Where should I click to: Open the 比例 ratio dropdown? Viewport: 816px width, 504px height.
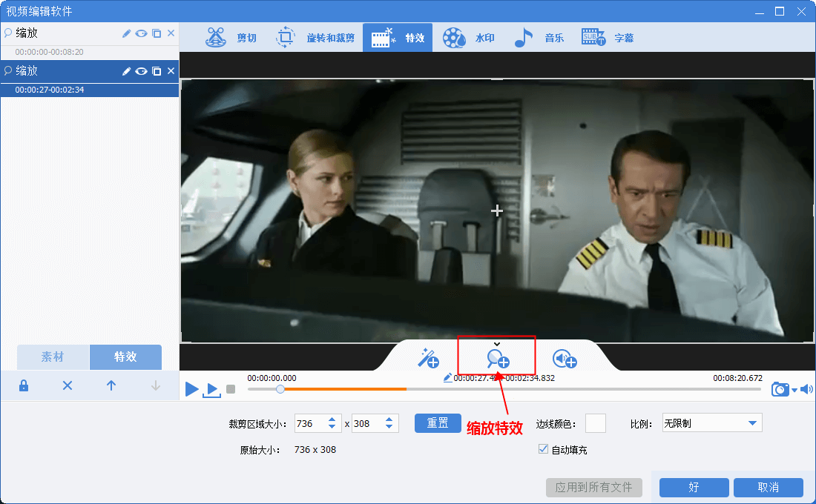tap(712, 423)
